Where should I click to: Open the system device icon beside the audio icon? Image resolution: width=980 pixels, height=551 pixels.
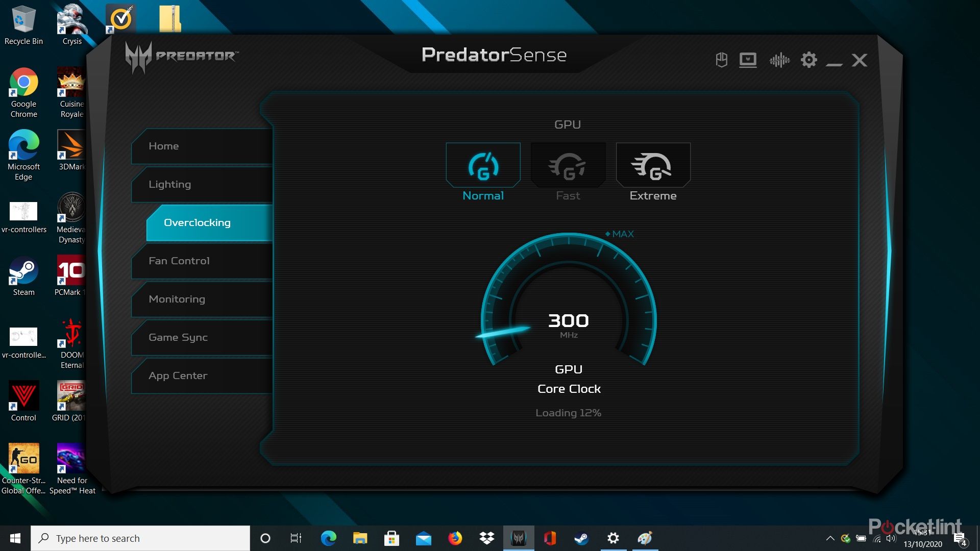pos(747,60)
